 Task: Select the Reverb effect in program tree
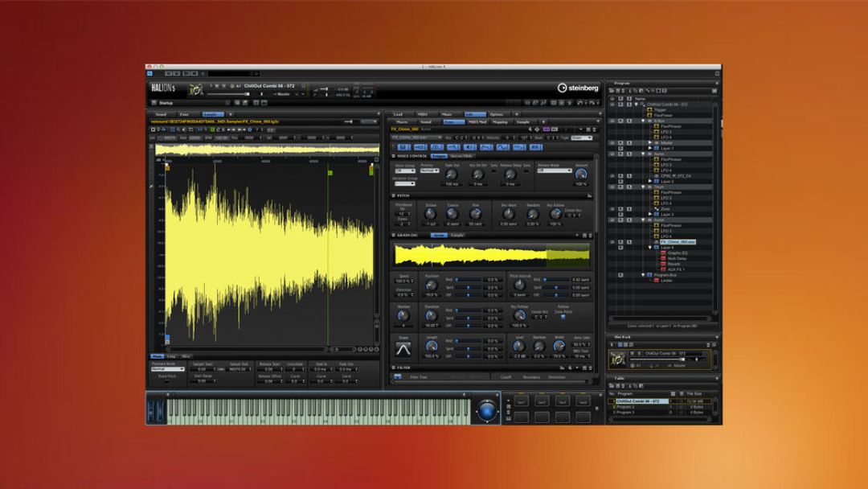tap(674, 264)
